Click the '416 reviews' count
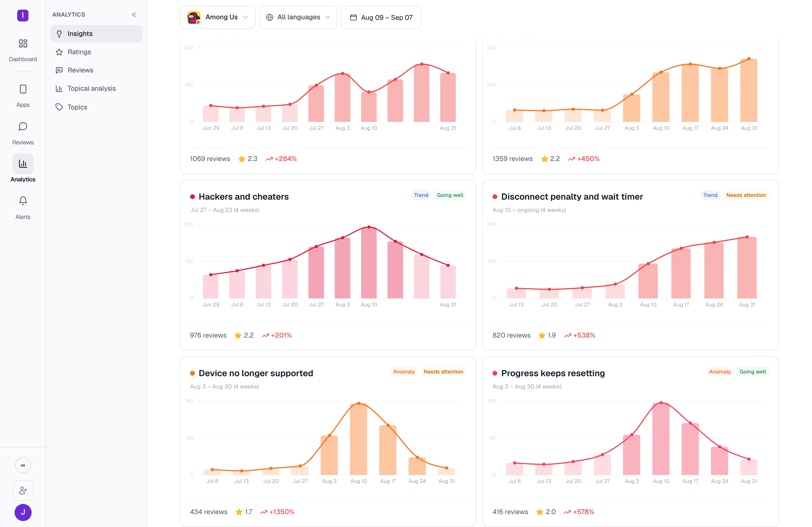The width and height of the screenshot is (812, 527). point(510,512)
